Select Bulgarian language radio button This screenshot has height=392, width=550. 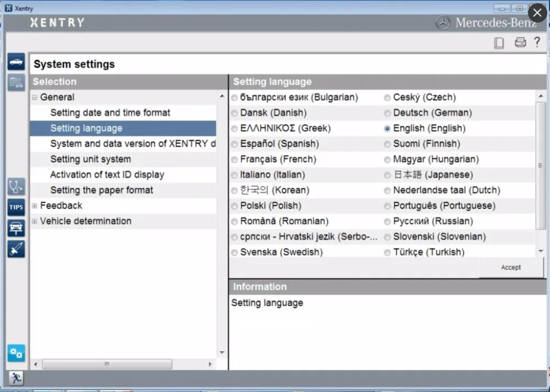234,98
